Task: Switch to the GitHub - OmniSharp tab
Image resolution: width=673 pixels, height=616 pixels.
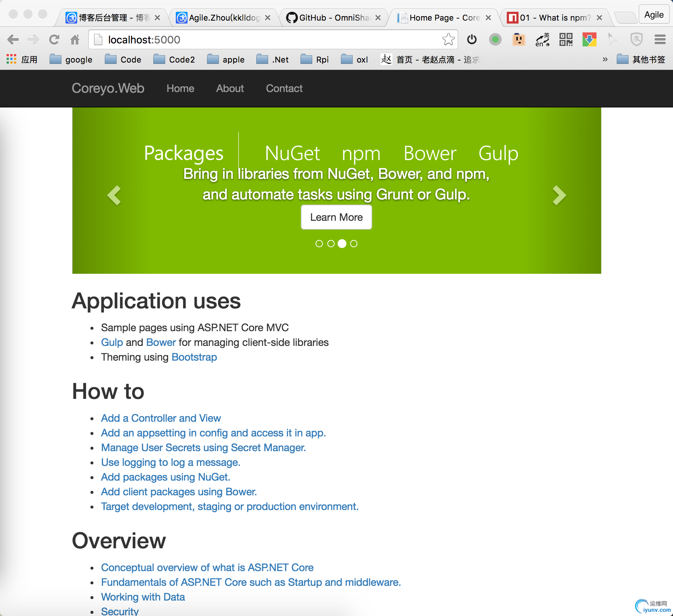Action: (x=334, y=18)
